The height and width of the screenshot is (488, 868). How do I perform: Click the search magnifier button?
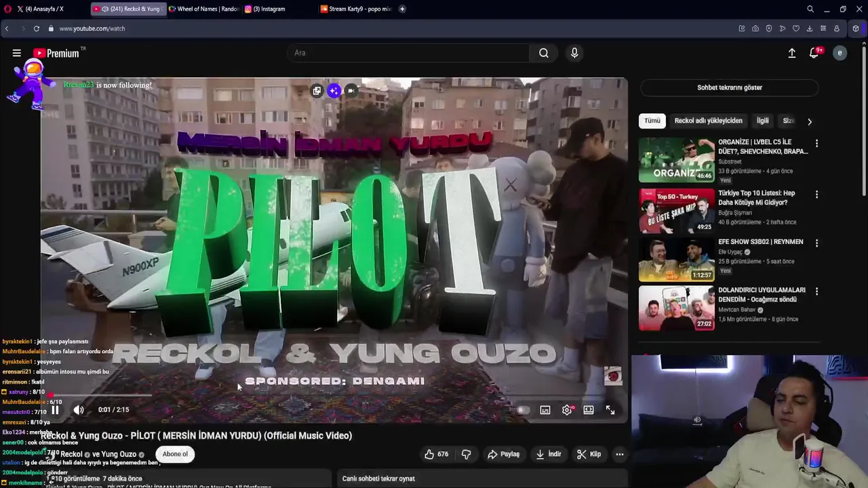click(x=544, y=53)
